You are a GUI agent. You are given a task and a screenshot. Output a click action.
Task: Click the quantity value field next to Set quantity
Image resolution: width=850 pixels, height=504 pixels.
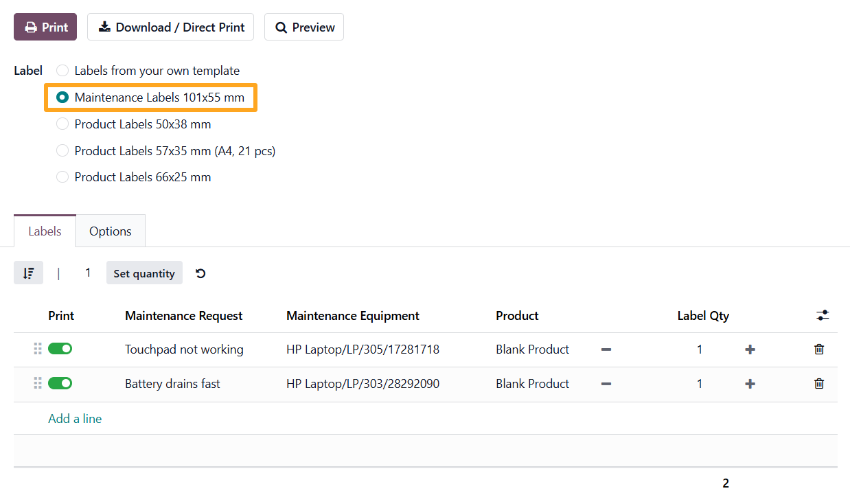88,273
